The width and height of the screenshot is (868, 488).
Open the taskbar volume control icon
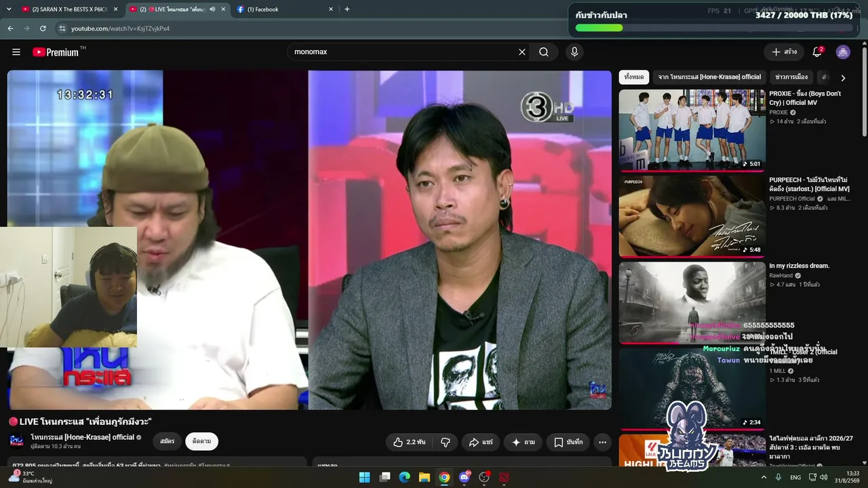(x=824, y=477)
